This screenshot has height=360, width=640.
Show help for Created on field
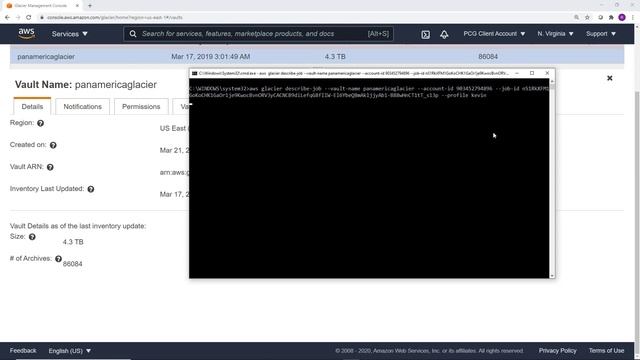(x=53, y=145)
